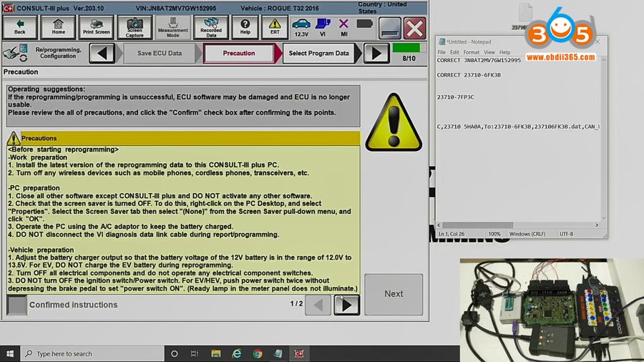Image resolution: width=644 pixels, height=362 pixels.
Task: Go Back in CONSULT-III plus
Action: 20,27
